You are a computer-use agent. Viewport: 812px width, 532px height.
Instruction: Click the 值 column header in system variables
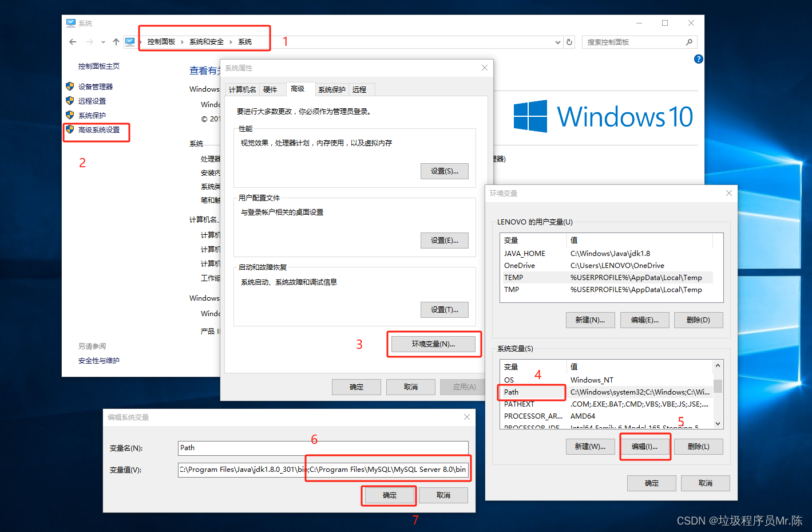(640, 367)
